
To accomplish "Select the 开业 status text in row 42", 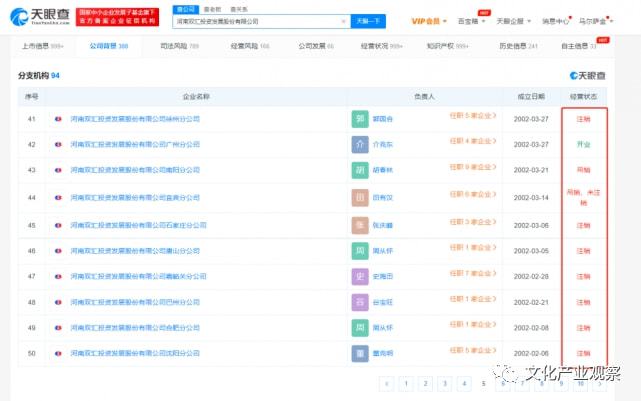I will click(x=583, y=144).
